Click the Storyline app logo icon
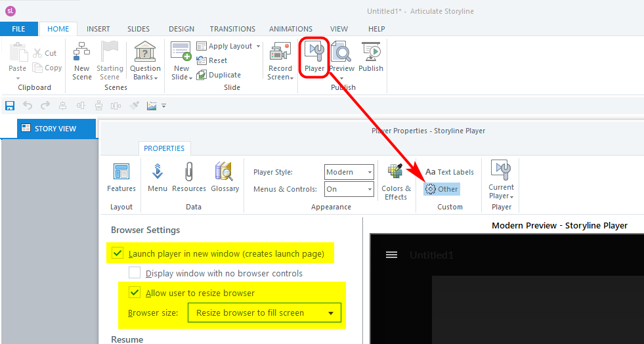Image resolution: width=644 pixels, height=344 pixels. [x=11, y=11]
